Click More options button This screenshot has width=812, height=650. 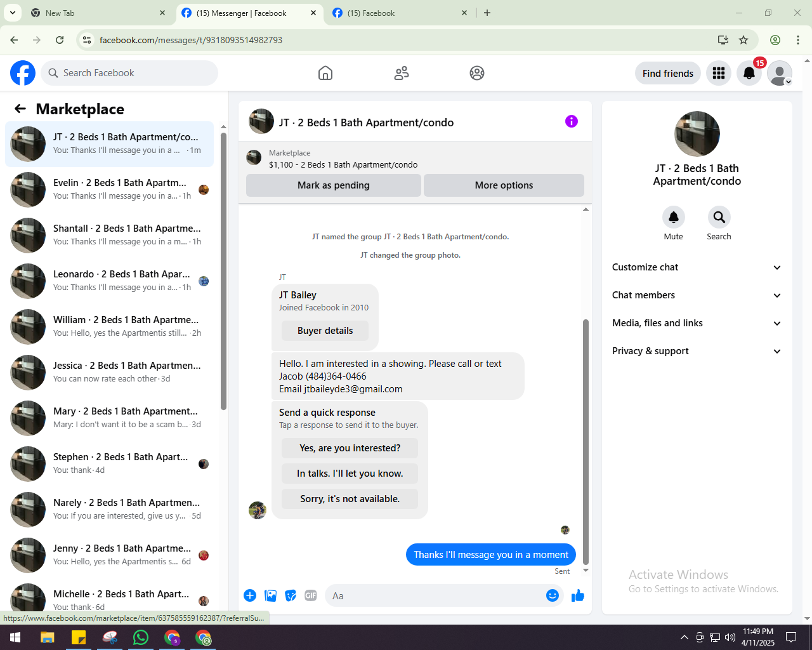504,185
